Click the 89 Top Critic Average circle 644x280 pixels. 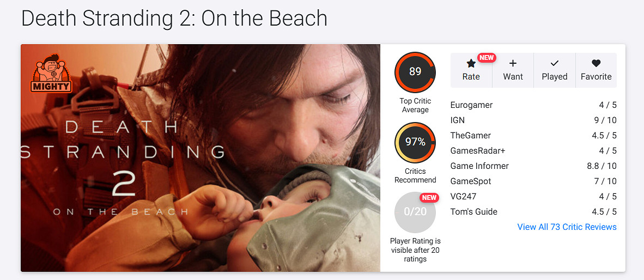pyautogui.click(x=415, y=72)
